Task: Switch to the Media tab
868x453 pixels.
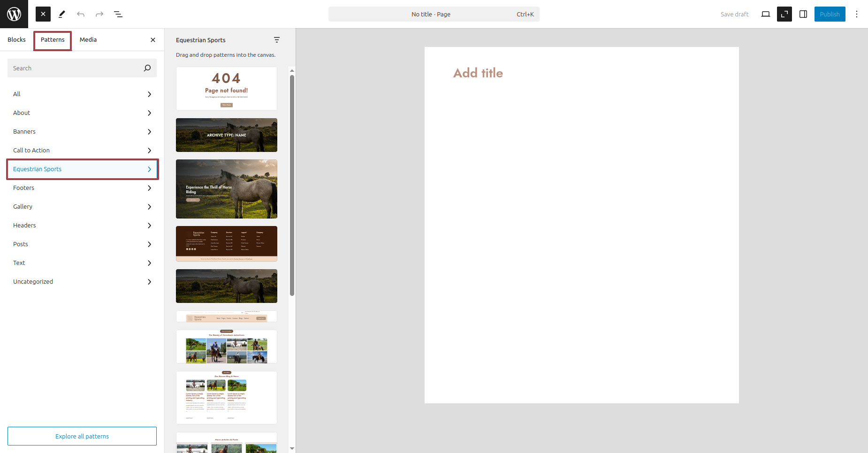Action: [x=88, y=40]
